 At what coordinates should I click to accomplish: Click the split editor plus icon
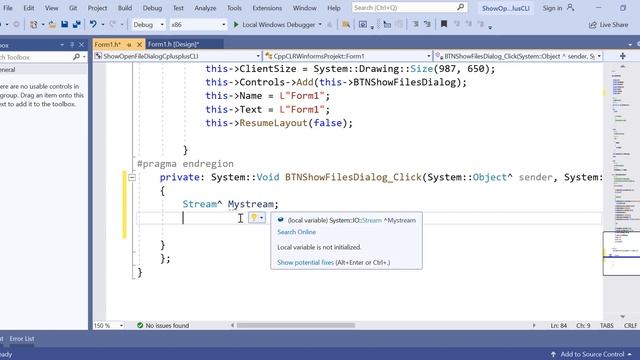[622, 56]
